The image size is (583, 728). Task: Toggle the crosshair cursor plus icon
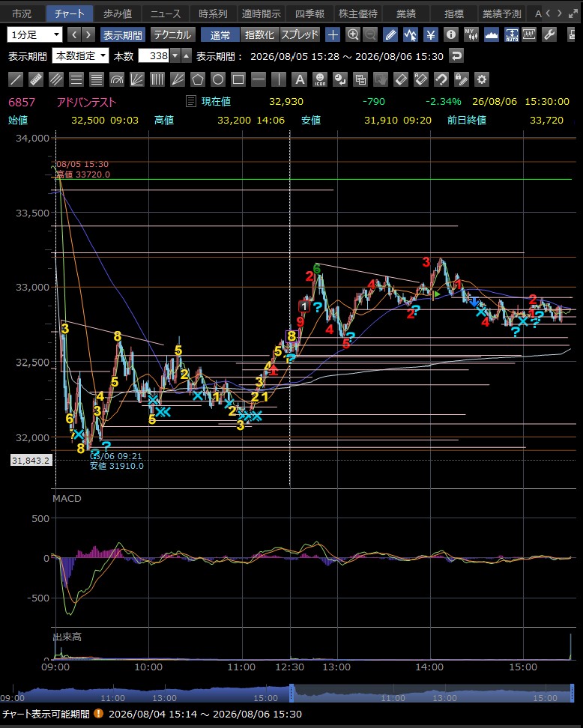coord(333,34)
